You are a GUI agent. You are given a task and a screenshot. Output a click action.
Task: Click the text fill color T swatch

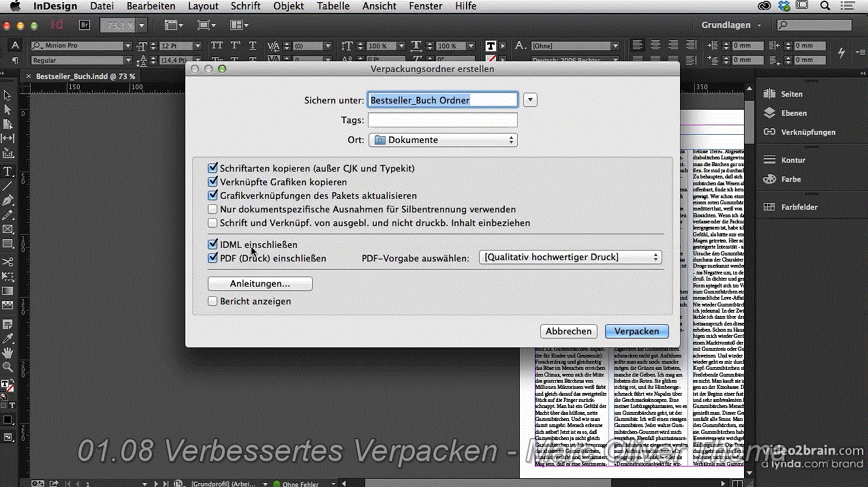(491, 46)
